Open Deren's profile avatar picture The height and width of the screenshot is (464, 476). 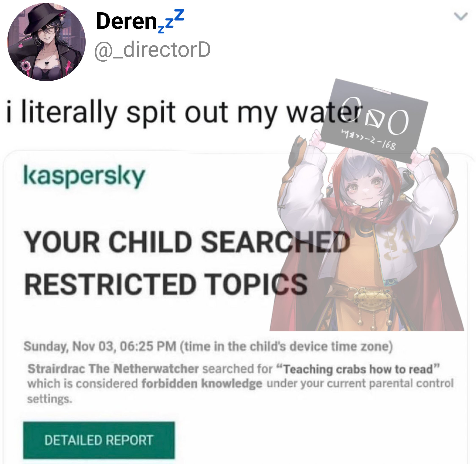pyautogui.click(x=47, y=42)
